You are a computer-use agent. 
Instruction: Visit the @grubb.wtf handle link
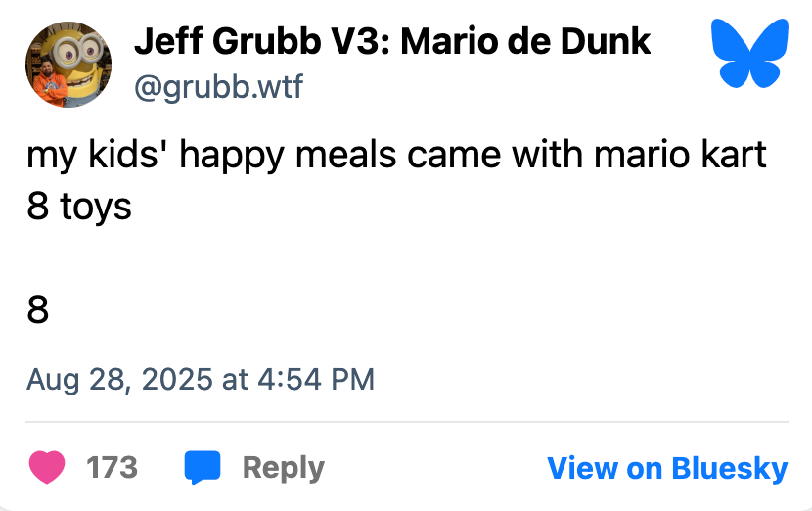pyautogui.click(x=218, y=87)
